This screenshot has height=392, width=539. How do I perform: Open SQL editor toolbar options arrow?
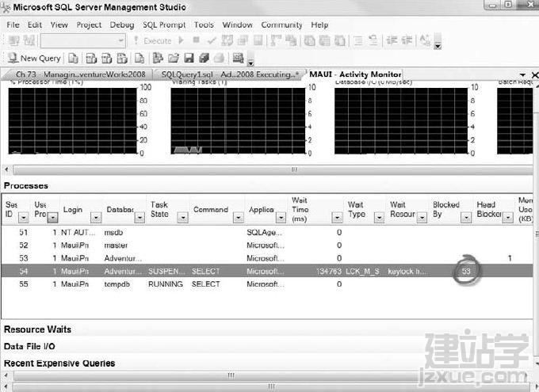(x=438, y=46)
